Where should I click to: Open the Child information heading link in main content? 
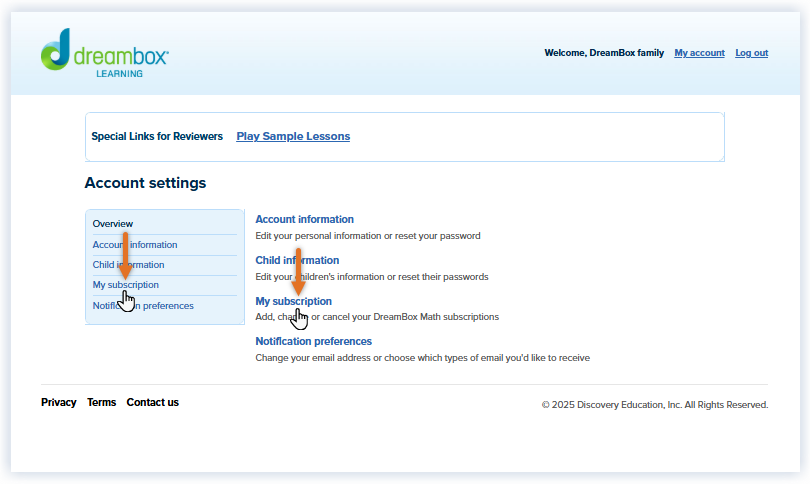297,260
